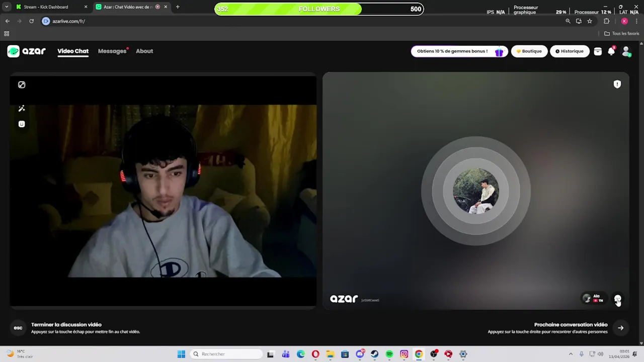This screenshot has width=644, height=362.
Task: Click the 'Obtiens 10 % de gemmes bonus' banner
Action: (x=459, y=51)
